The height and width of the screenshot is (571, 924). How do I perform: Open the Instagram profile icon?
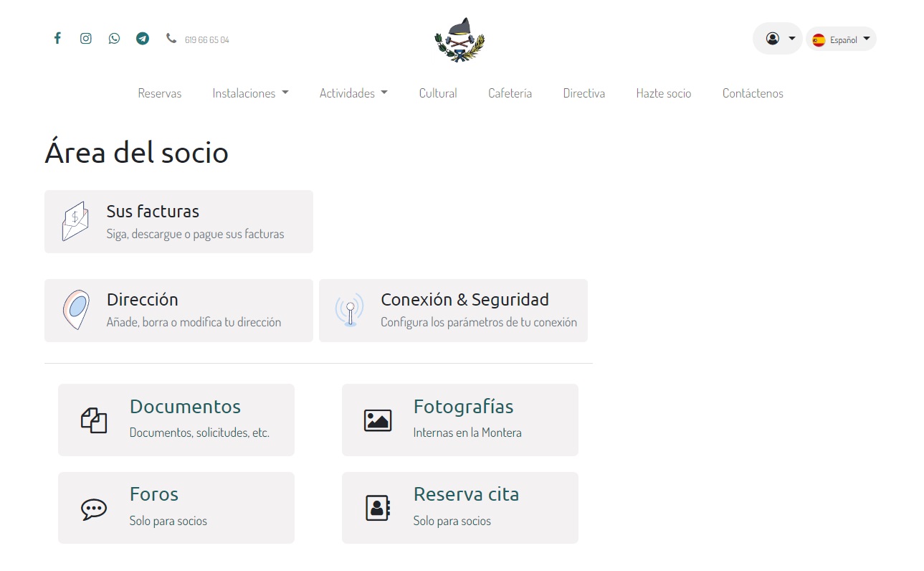tap(86, 39)
